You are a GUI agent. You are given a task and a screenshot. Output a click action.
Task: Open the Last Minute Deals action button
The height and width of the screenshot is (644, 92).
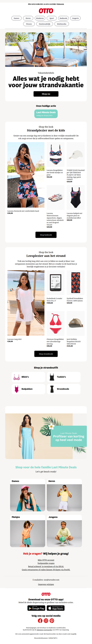46,114
